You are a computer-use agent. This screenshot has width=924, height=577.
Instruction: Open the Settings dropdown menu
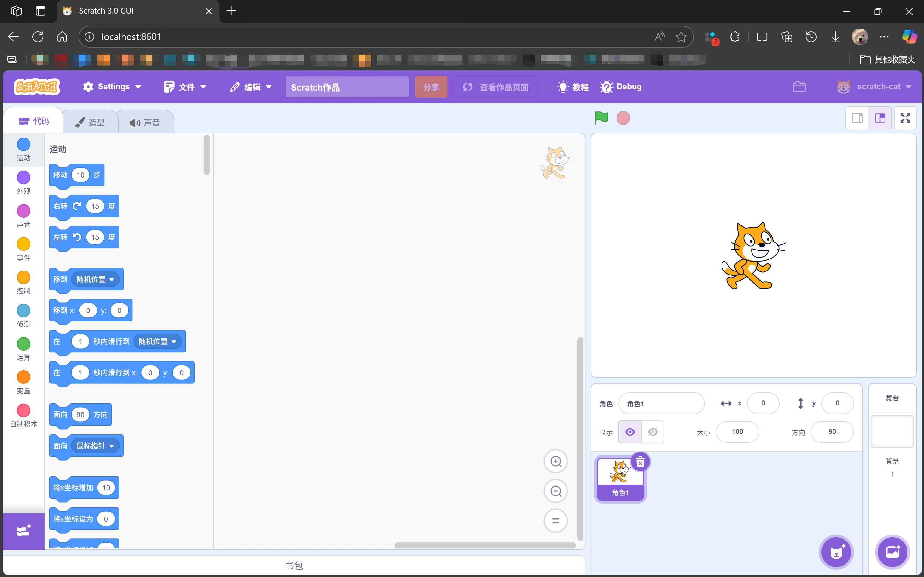tap(112, 87)
